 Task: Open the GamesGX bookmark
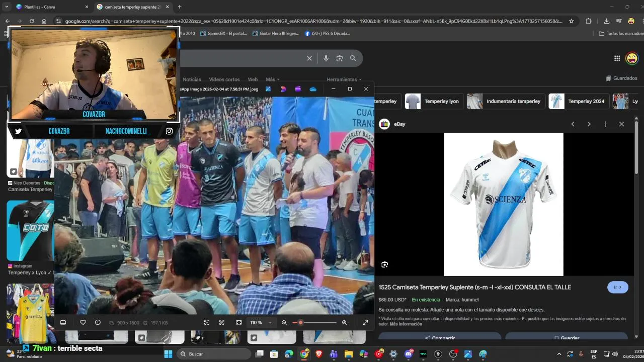coord(223,34)
